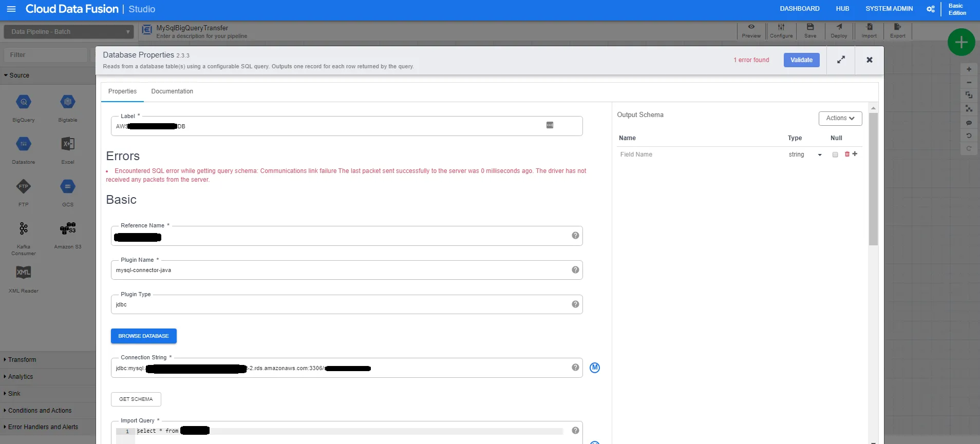This screenshot has width=980, height=444.
Task: Deploy the pipeline
Action: [x=839, y=31]
